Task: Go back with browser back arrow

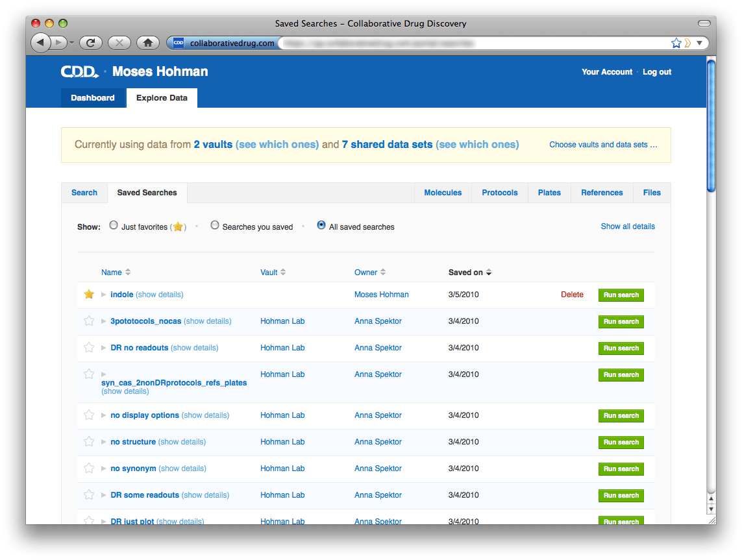Action: click(x=40, y=43)
